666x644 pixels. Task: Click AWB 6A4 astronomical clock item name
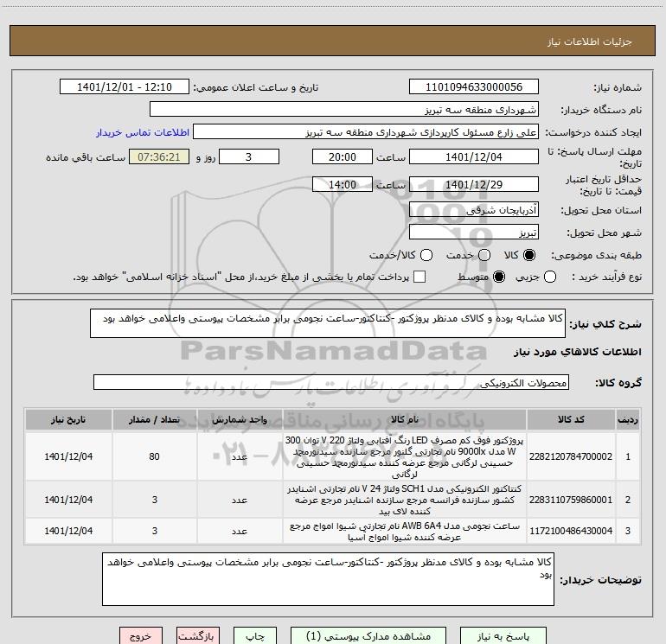405,531
